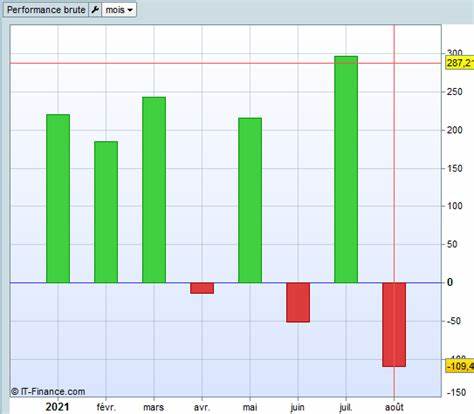Expand the mois period dropdown

119,10
